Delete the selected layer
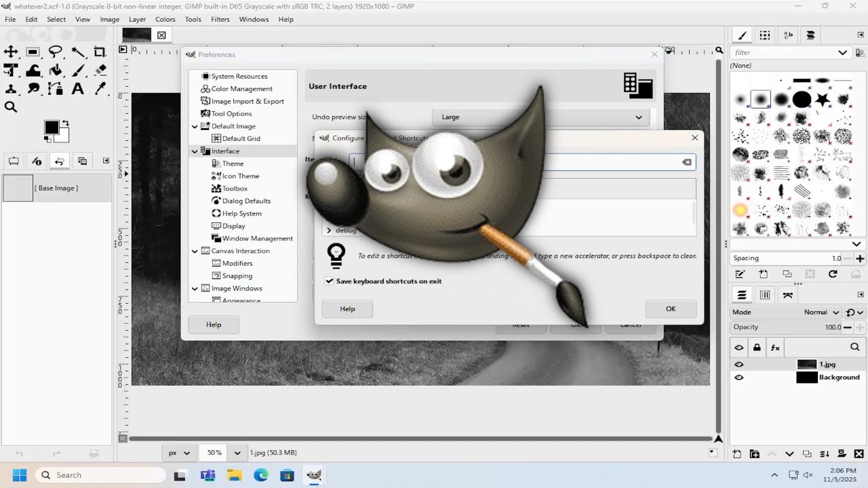The width and height of the screenshot is (868, 488). click(x=859, y=454)
